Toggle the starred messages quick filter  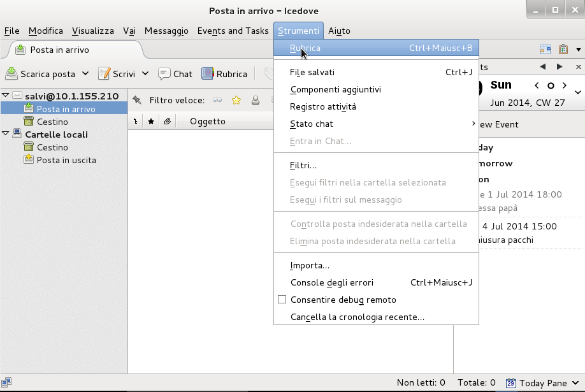tap(236, 100)
